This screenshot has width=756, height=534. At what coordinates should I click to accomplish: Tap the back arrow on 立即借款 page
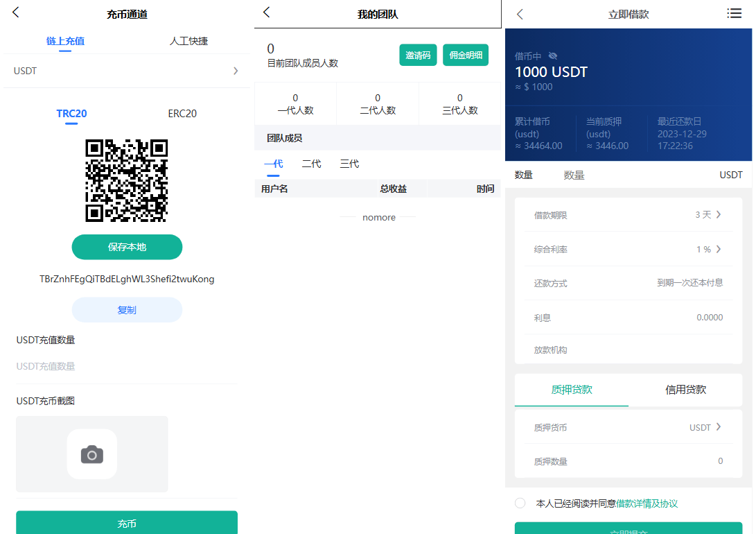[519, 13]
